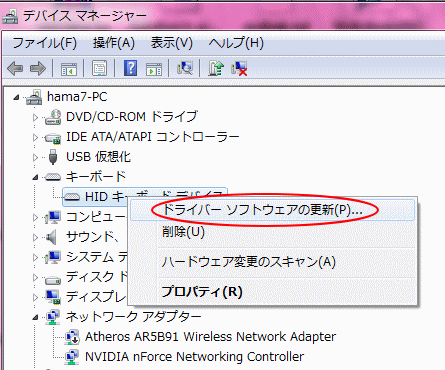
Task: Click the Atheros AR5B91 adapter icon
Action: (72, 337)
